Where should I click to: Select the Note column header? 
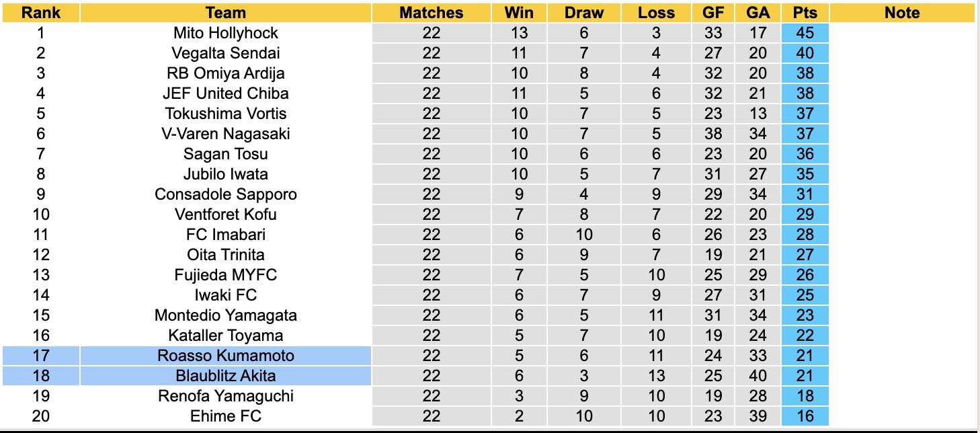coord(902,13)
